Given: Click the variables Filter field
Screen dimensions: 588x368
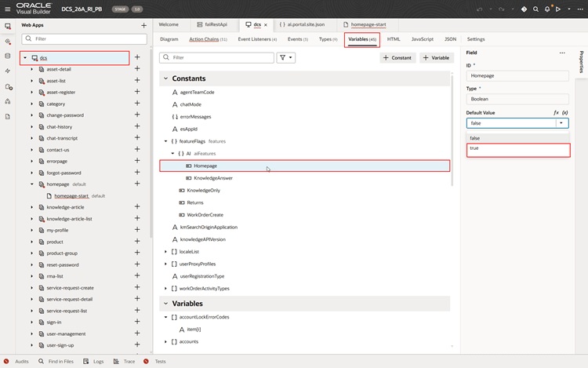Looking at the screenshot, I should tap(216, 57).
